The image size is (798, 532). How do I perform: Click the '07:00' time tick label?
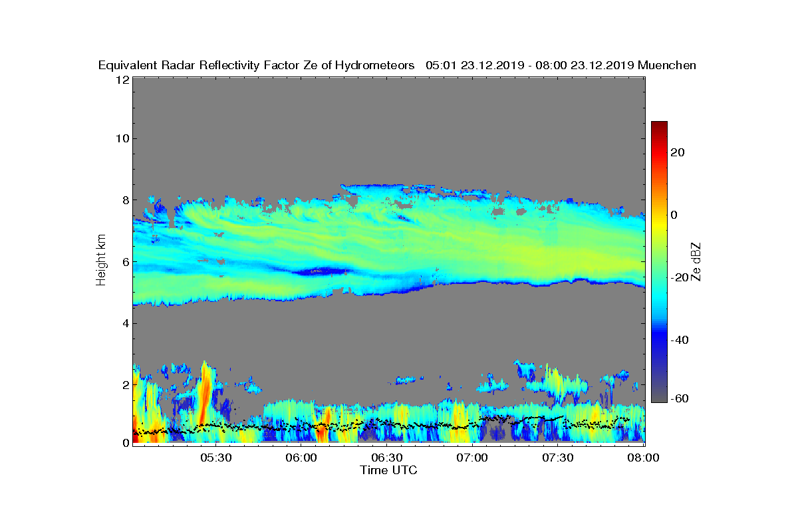[473, 458]
